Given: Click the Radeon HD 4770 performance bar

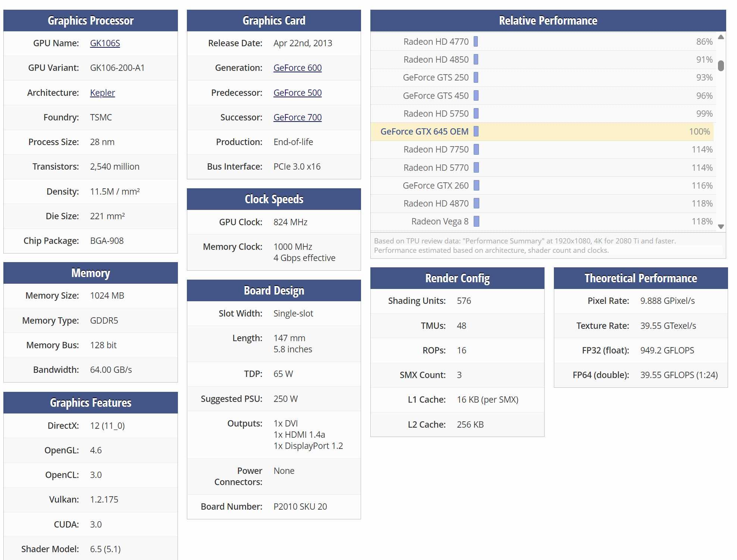Looking at the screenshot, I should tap(476, 41).
